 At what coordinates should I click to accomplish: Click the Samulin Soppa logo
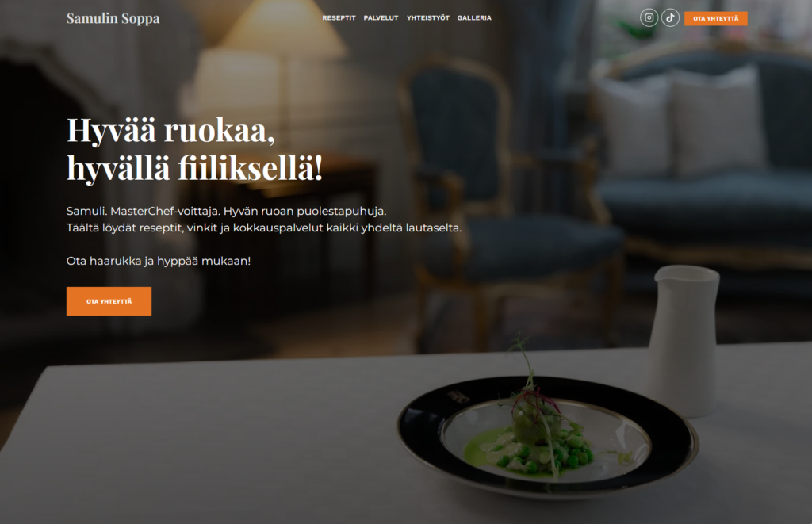(x=113, y=18)
